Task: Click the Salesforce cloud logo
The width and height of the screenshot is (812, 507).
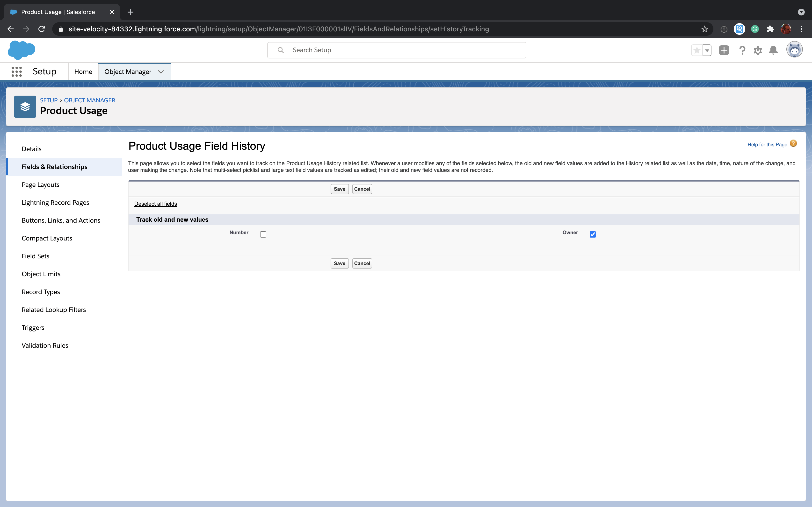Action: click(22, 50)
